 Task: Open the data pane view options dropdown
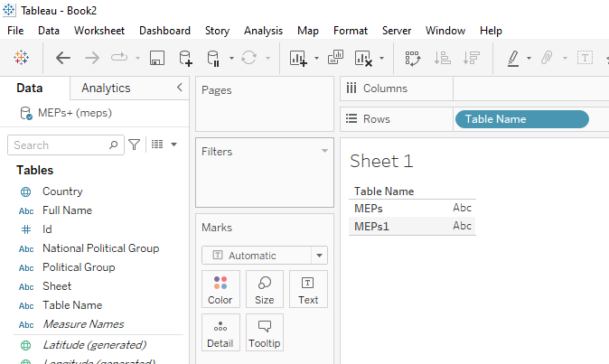[x=174, y=145]
